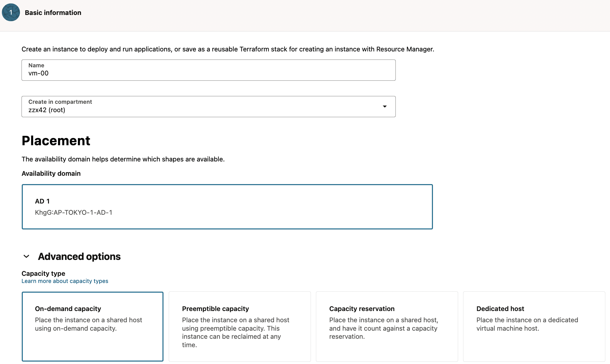
Task: Click the Advanced options heading text
Action: pyautogui.click(x=79, y=256)
